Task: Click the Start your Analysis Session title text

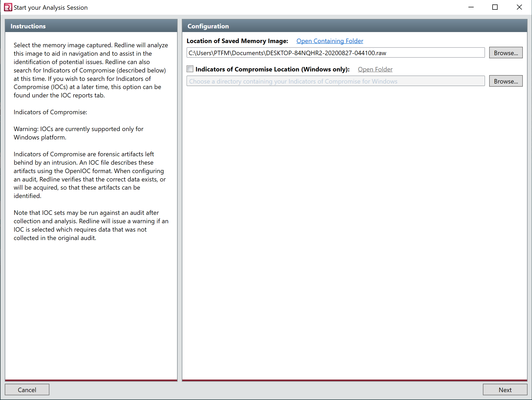Action: pos(50,7)
